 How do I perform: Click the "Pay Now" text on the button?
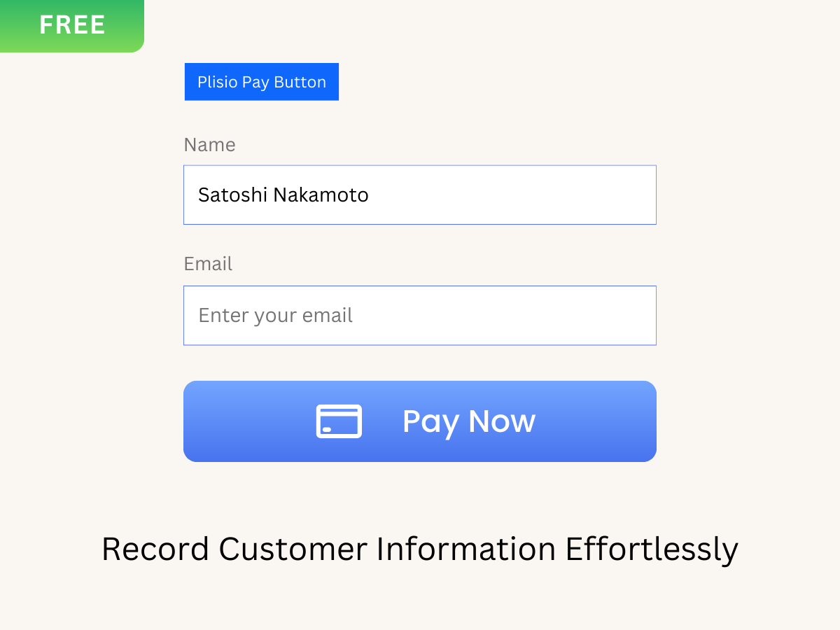pyautogui.click(x=468, y=421)
